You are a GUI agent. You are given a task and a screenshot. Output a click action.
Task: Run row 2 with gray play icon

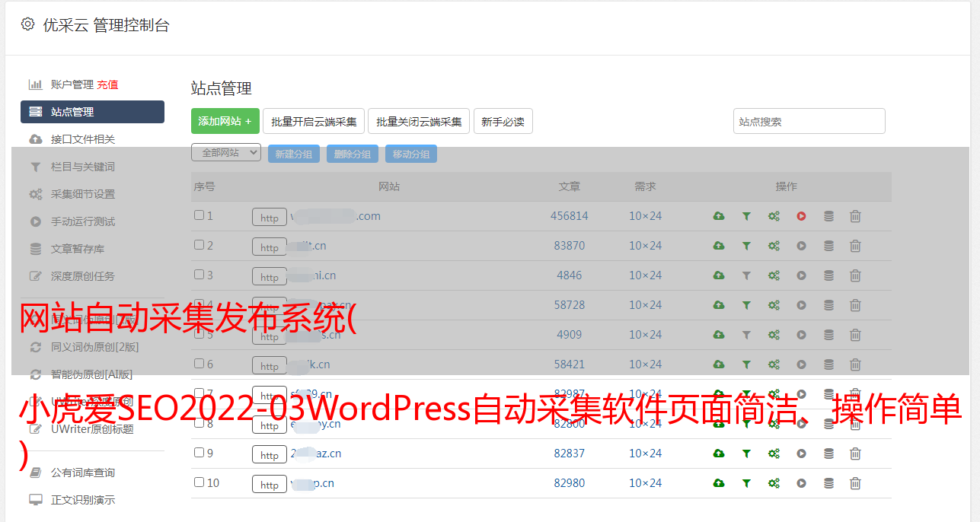[x=801, y=246]
